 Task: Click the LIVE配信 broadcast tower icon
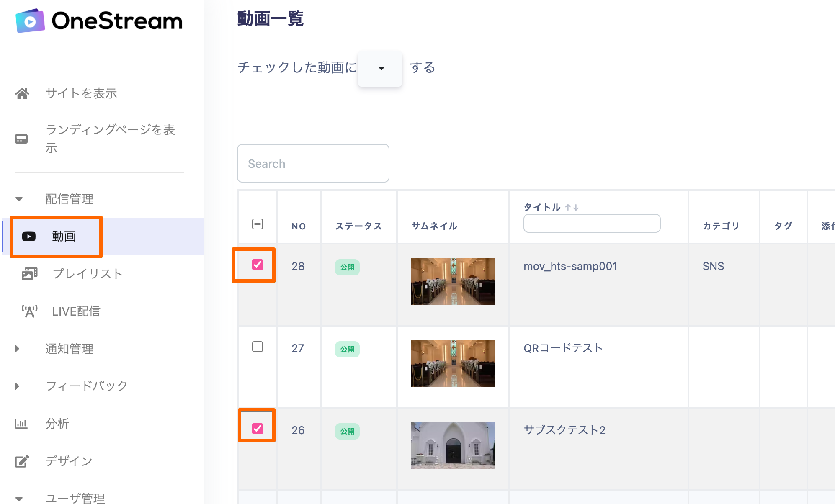tap(29, 311)
